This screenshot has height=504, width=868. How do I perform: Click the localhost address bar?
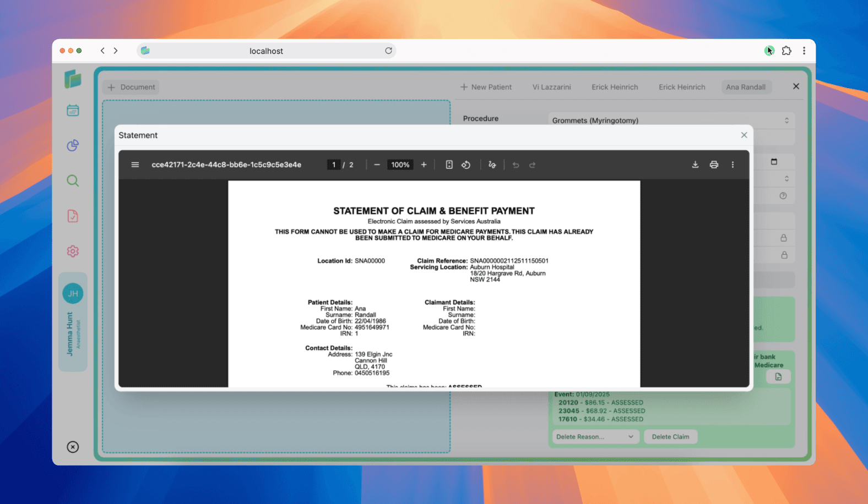point(266,51)
